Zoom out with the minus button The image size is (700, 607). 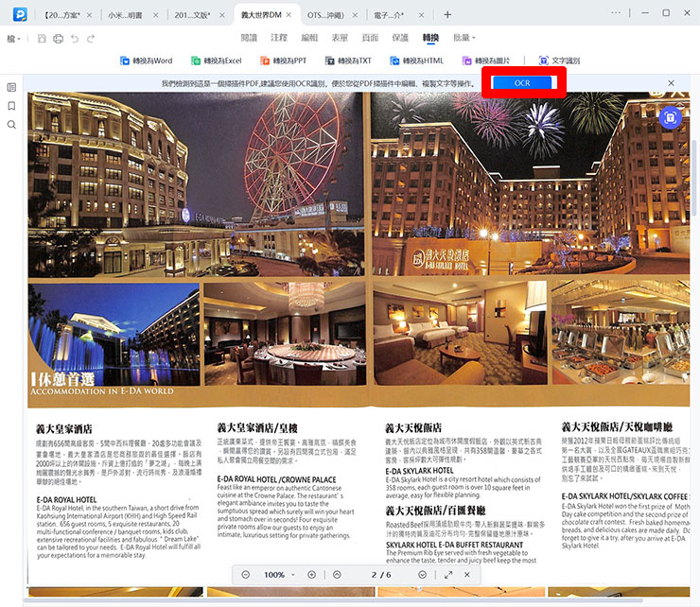tap(246, 575)
